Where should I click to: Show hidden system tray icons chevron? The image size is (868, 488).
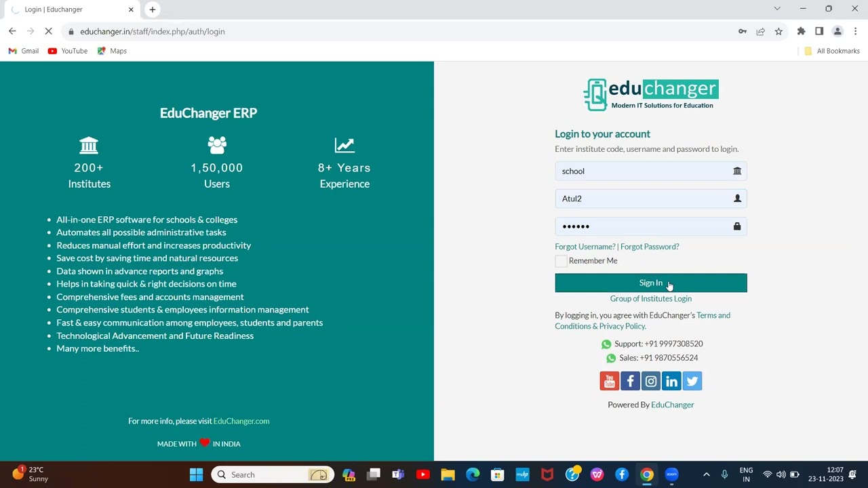click(706, 474)
